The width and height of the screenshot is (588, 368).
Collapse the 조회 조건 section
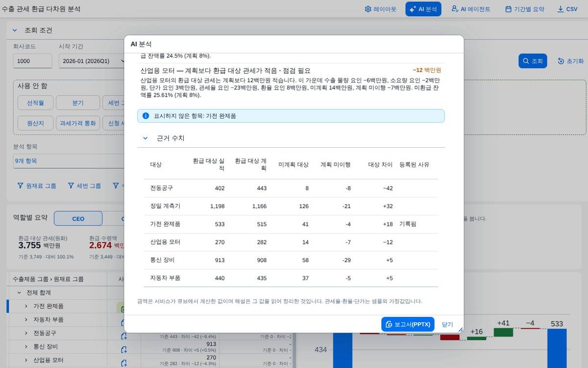click(x=15, y=30)
